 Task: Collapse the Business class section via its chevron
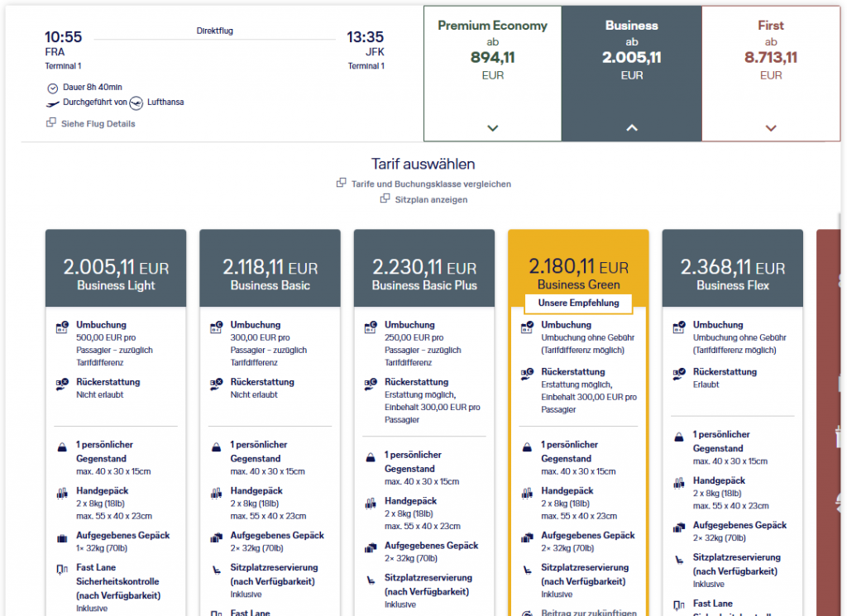point(631,127)
